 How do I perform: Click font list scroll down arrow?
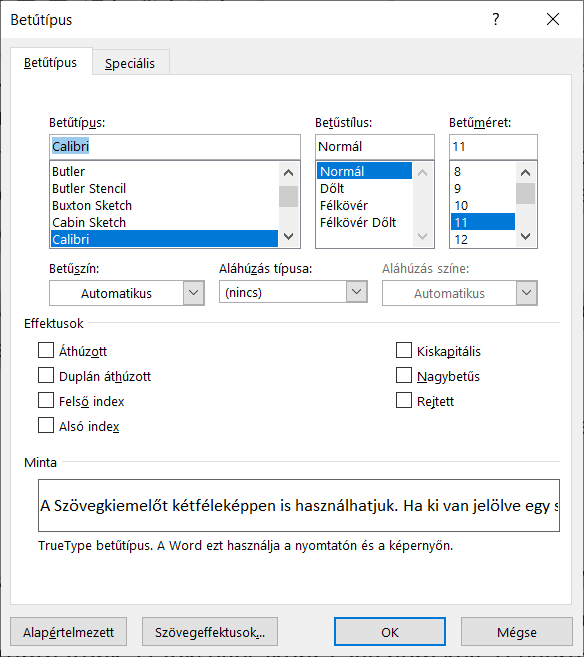pos(288,236)
